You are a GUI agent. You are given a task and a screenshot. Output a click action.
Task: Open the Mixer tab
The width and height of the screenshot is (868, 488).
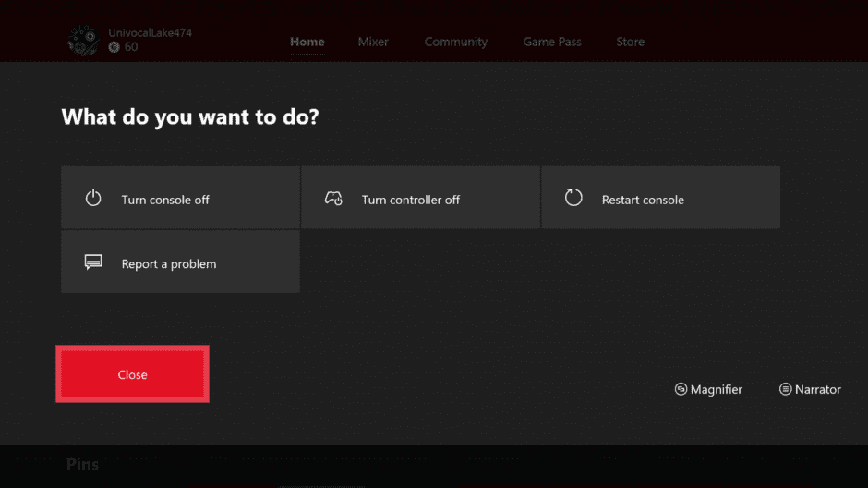coord(373,42)
